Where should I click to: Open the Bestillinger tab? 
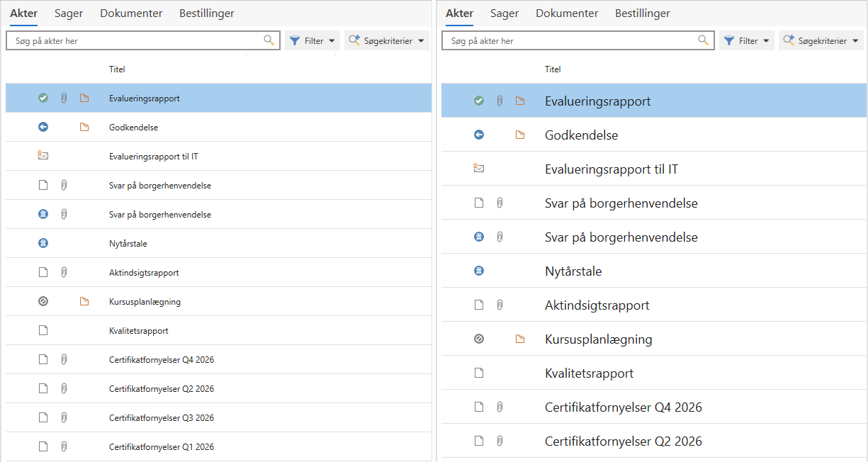[x=206, y=13]
